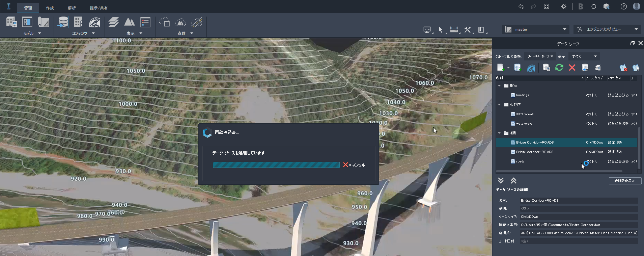Click the expand all double-chevron-down button
This screenshot has height=256, width=644.
[x=501, y=181]
